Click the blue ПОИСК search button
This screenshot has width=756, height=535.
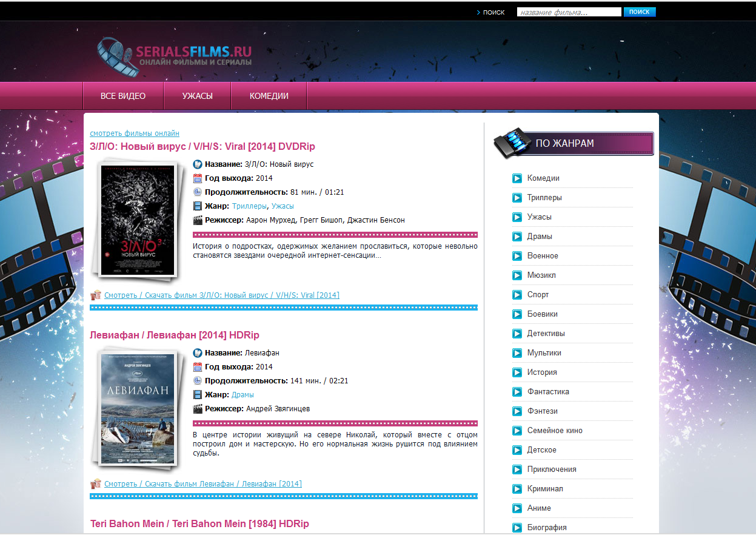(x=640, y=12)
